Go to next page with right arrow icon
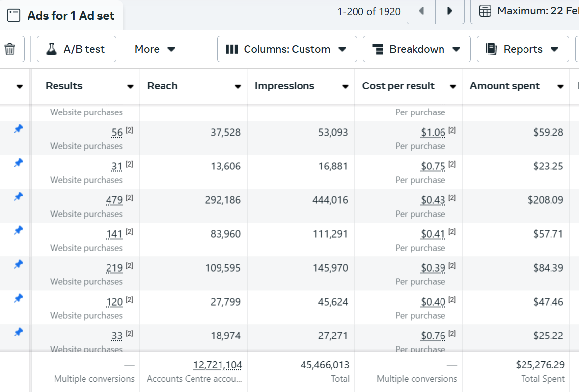579x392 pixels. click(x=449, y=10)
